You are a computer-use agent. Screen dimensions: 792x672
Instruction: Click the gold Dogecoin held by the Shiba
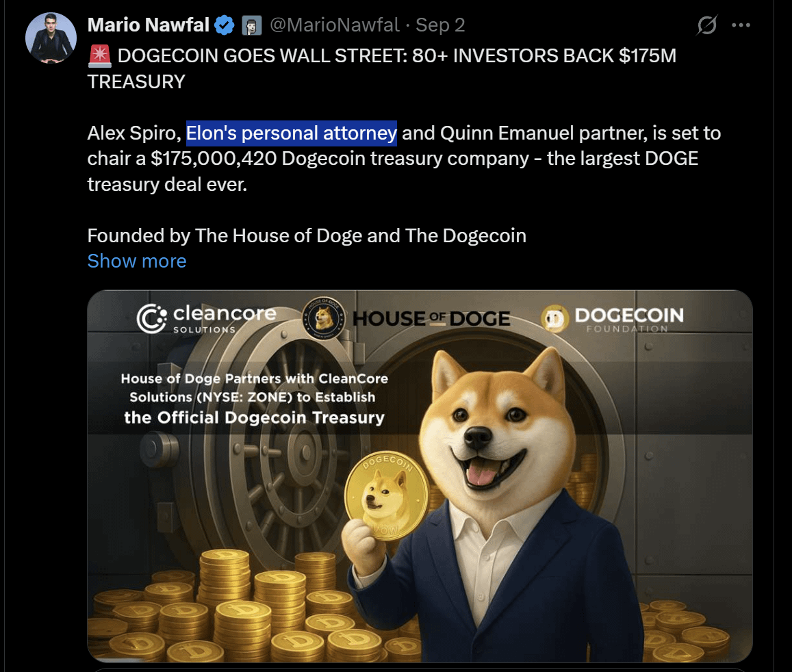(387, 496)
